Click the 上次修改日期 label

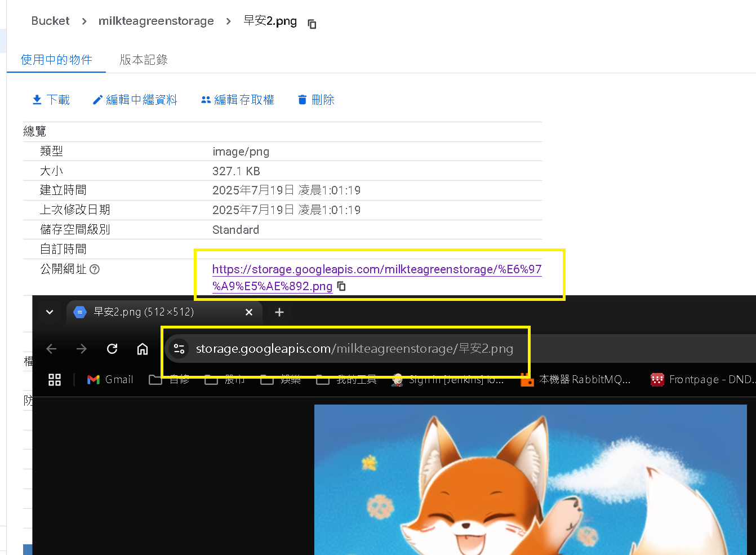[x=75, y=210]
